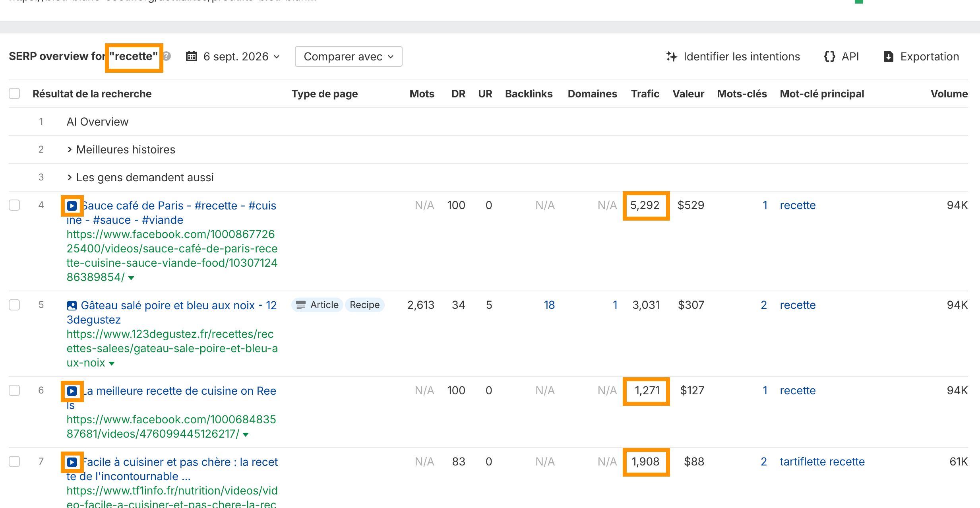This screenshot has width=980, height=508.
Task: Click the recette keyword in row 6
Action: click(798, 390)
